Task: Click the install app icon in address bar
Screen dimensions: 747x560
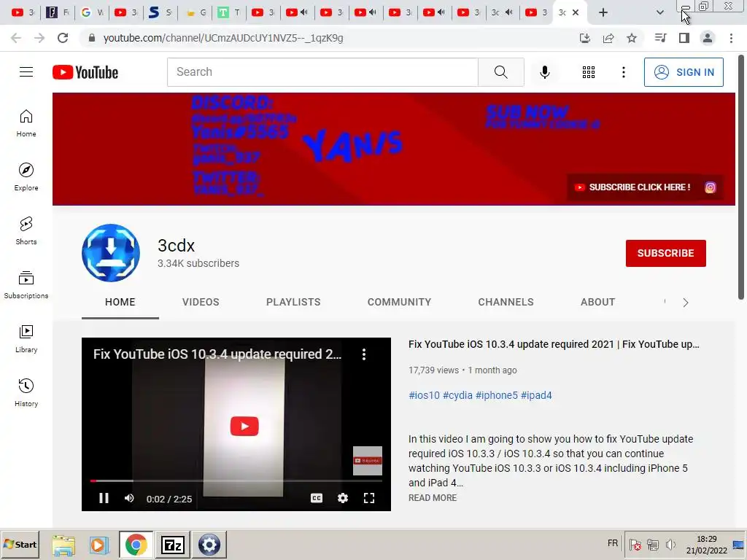Action: pyautogui.click(x=585, y=38)
